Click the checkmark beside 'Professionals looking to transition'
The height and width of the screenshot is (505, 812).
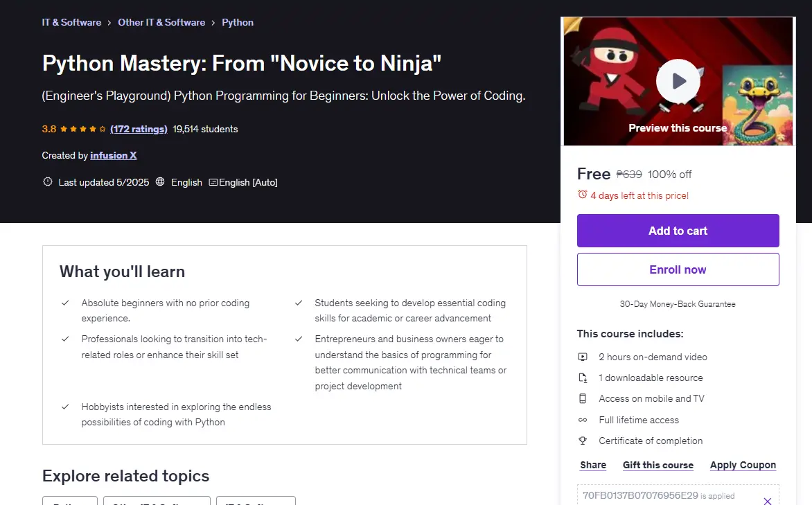click(x=65, y=339)
